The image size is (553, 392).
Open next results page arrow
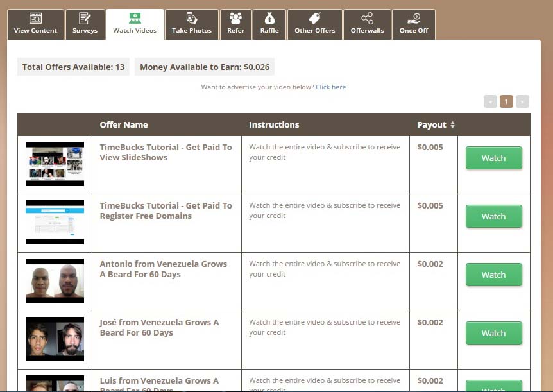click(x=522, y=101)
